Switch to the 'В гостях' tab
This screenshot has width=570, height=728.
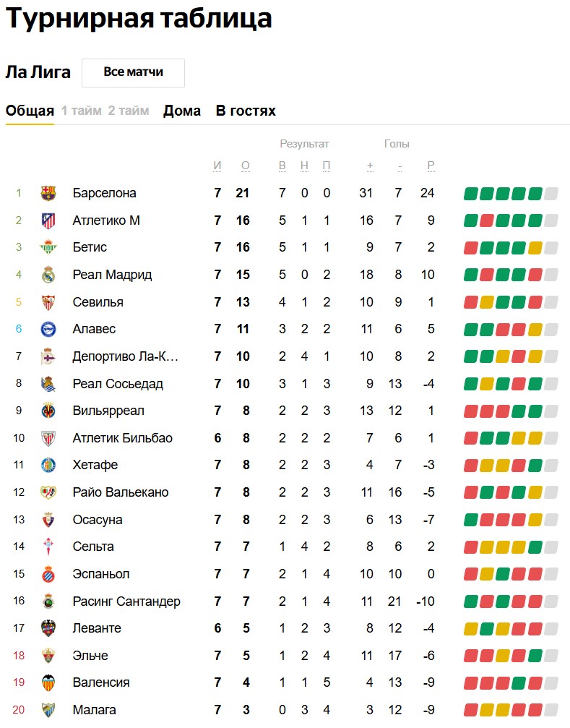(246, 111)
